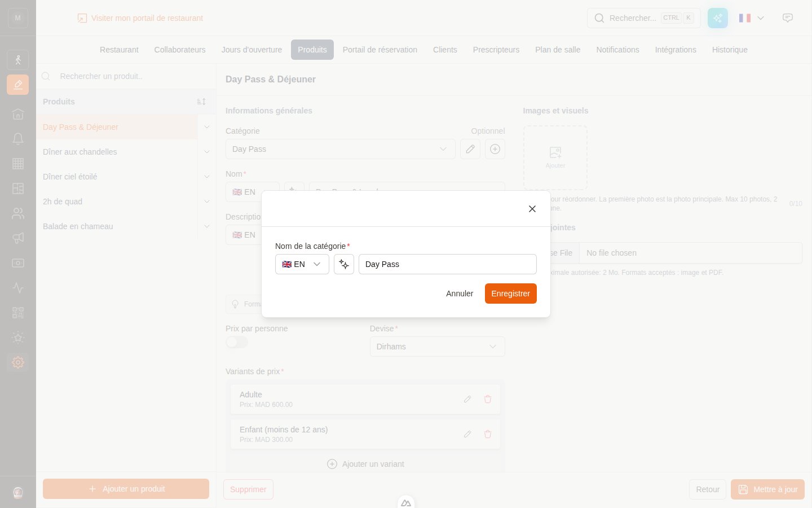
Task: Click Ajouter un produit button
Action: (x=126, y=489)
